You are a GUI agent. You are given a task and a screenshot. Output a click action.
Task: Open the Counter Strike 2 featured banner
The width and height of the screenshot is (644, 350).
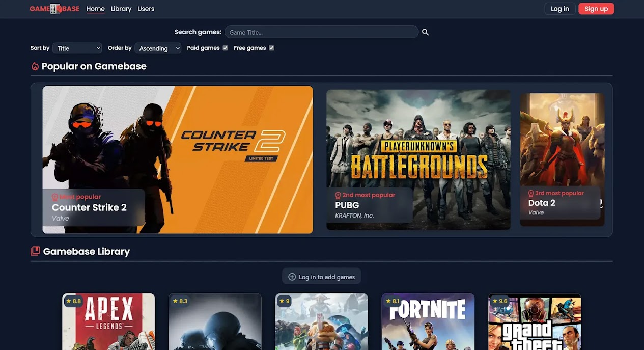pyautogui.click(x=178, y=159)
